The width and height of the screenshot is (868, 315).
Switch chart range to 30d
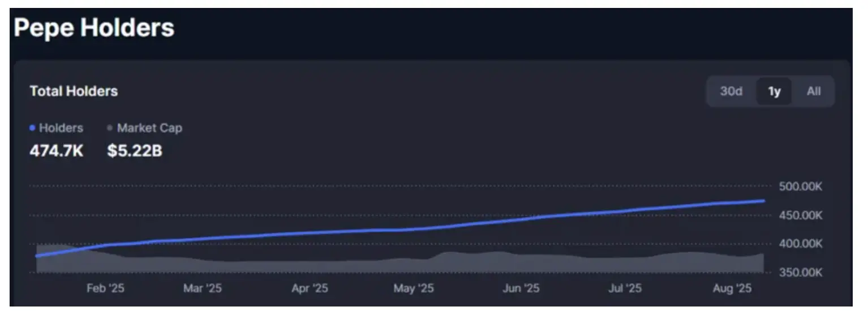pos(731,91)
